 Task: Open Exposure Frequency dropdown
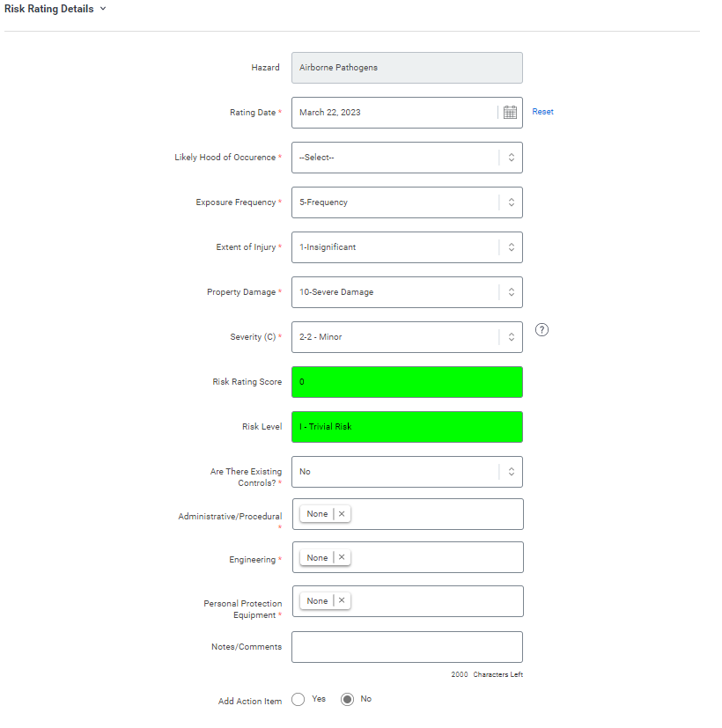click(x=407, y=202)
